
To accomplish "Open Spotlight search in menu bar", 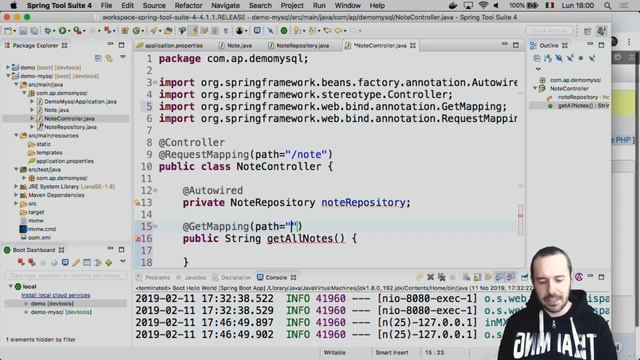I will coord(608,5).
